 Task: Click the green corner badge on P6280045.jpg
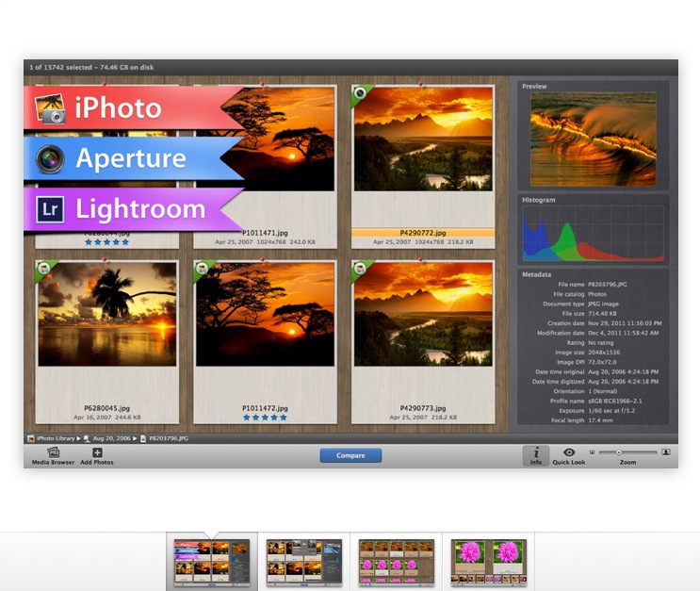(x=43, y=269)
